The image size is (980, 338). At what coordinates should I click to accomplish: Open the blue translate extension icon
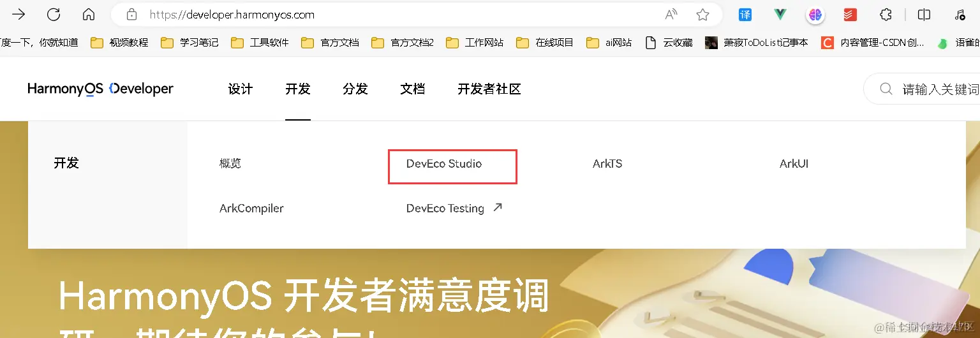[745, 14]
